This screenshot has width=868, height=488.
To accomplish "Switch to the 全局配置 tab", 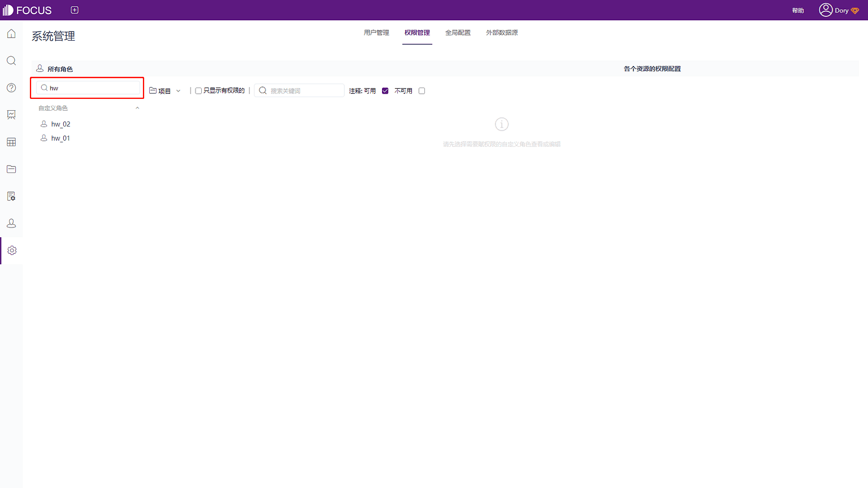I will [x=458, y=33].
